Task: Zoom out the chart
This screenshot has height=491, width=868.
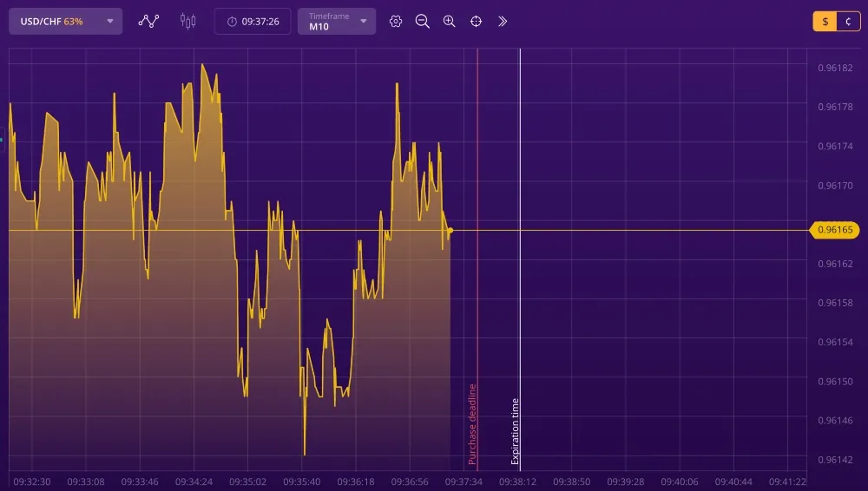Action: [x=423, y=21]
